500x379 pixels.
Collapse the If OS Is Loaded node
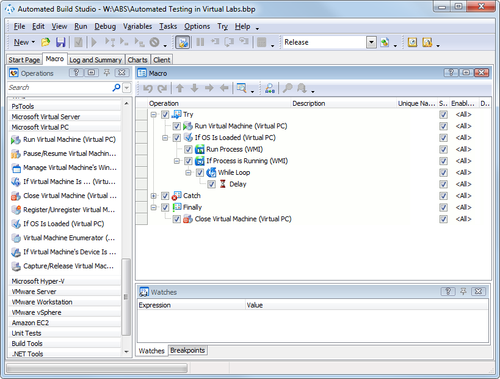tap(165, 138)
